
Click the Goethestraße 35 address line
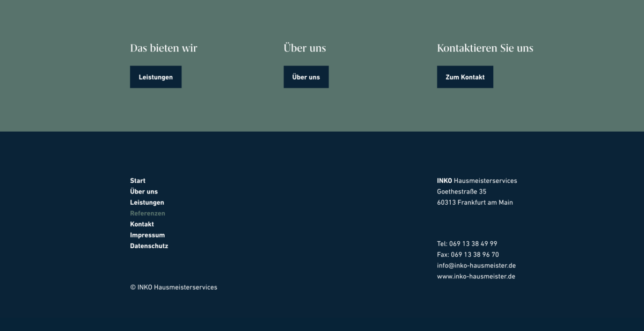[x=462, y=191]
